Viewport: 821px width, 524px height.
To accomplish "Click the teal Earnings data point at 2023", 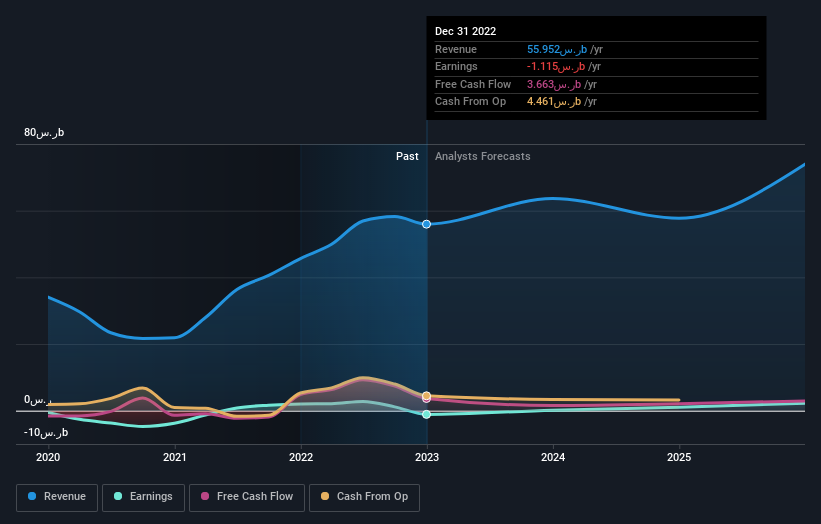I will [x=427, y=414].
